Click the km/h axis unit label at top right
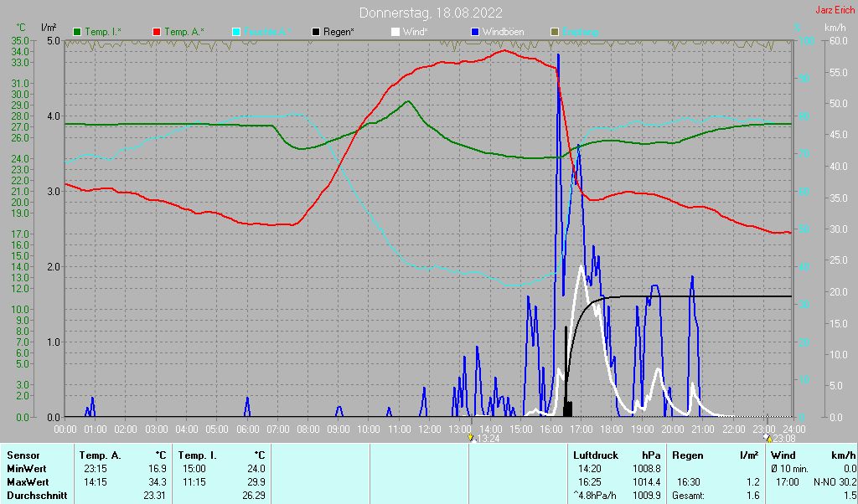This screenshot has height=504, width=858. [x=835, y=28]
